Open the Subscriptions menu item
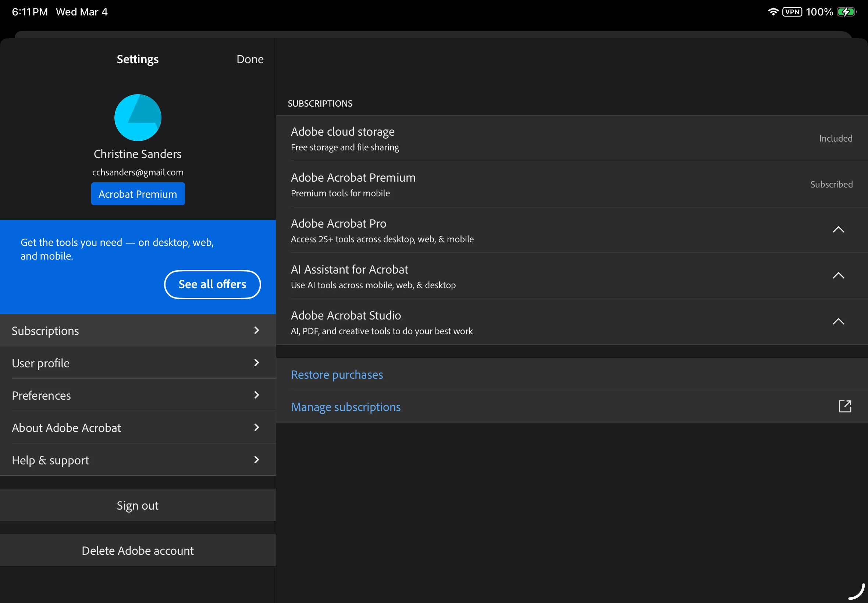 tap(138, 331)
